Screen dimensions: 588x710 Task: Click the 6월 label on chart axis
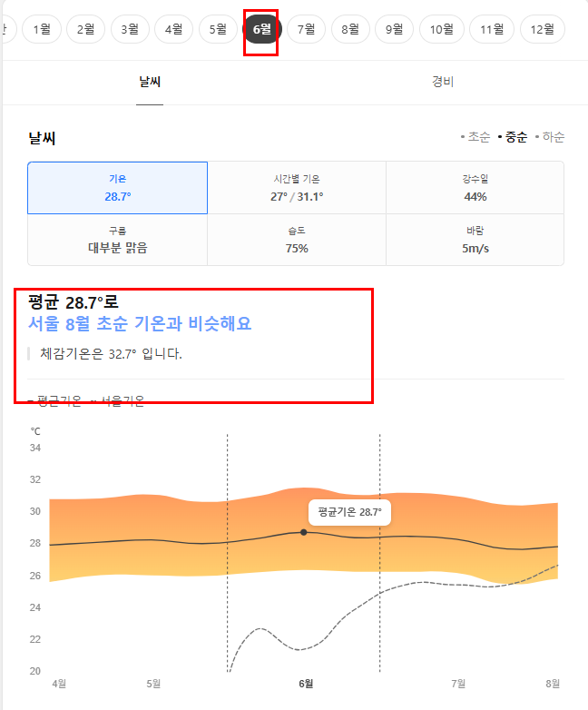point(306,684)
